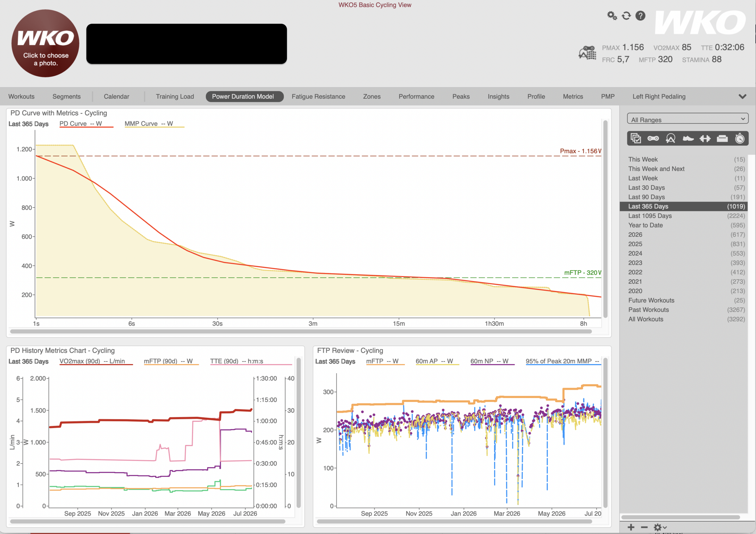
Task: Expand the chart tabs overflow chevron
Action: point(742,97)
